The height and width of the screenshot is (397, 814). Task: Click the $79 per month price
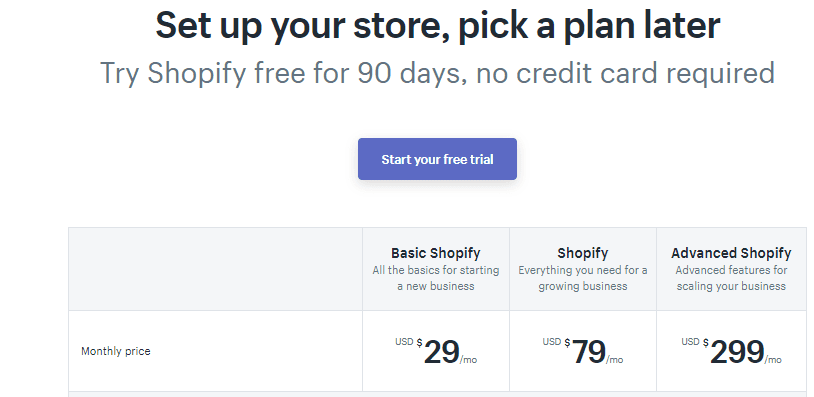[x=582, y=352]
